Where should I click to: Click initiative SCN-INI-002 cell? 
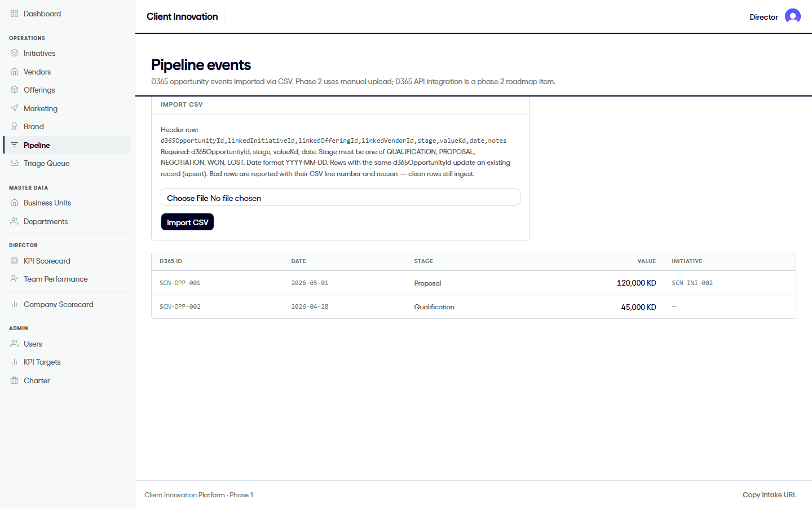pos(692,283)
